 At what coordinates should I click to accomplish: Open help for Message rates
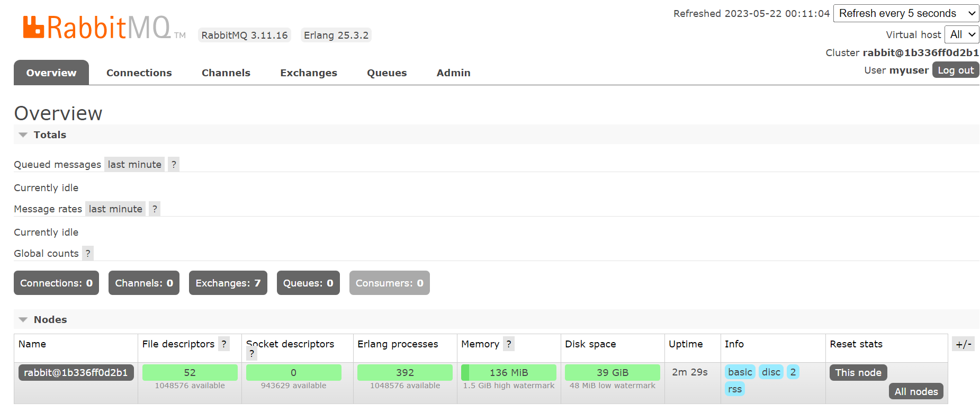tap(155, 209)
